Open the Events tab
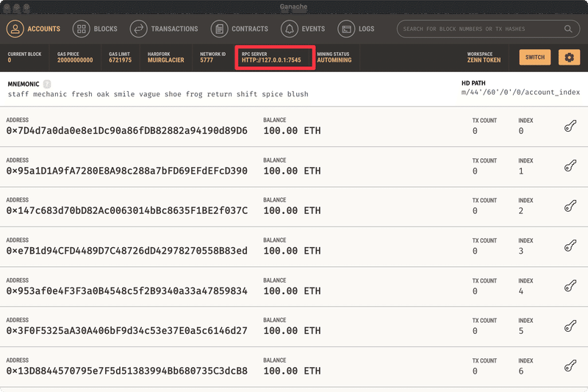The image size is (588, 392). tap(303, 29)
